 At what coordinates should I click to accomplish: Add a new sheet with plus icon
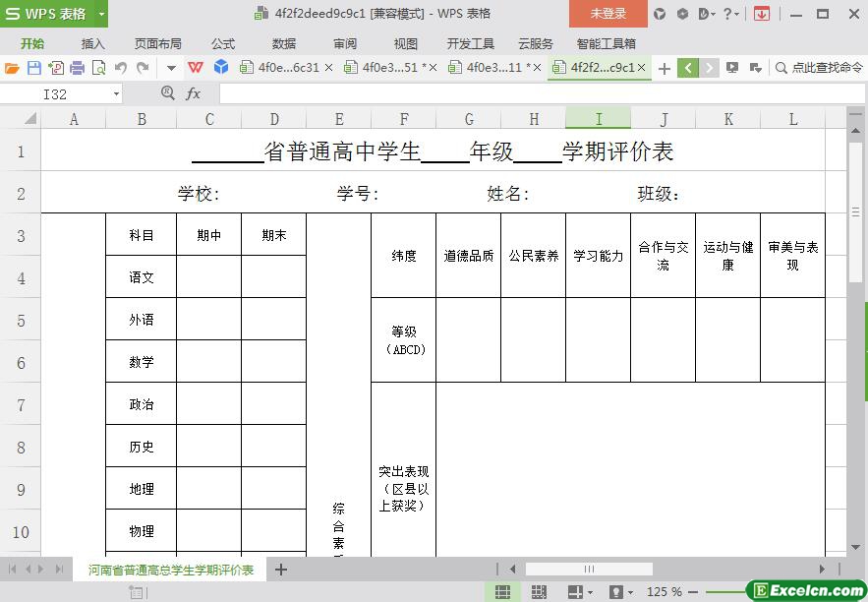click(x=281, y=570)
